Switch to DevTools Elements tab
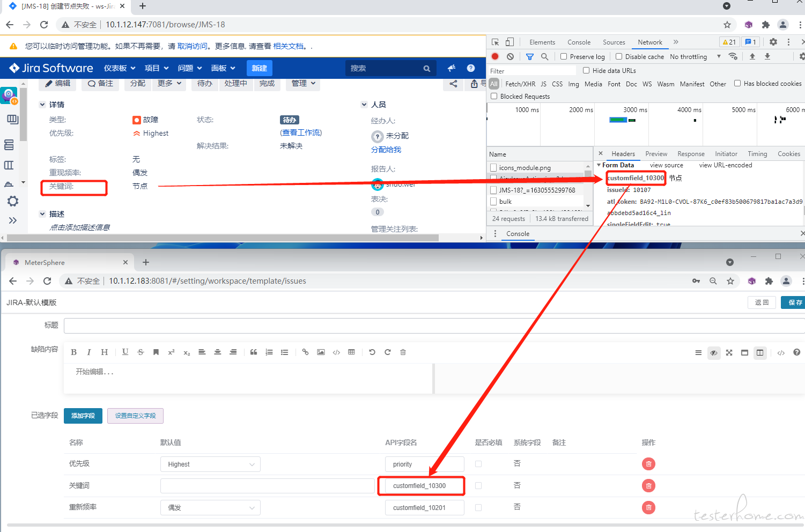Viewport: 805px width, 532px height. coord(542,42)
